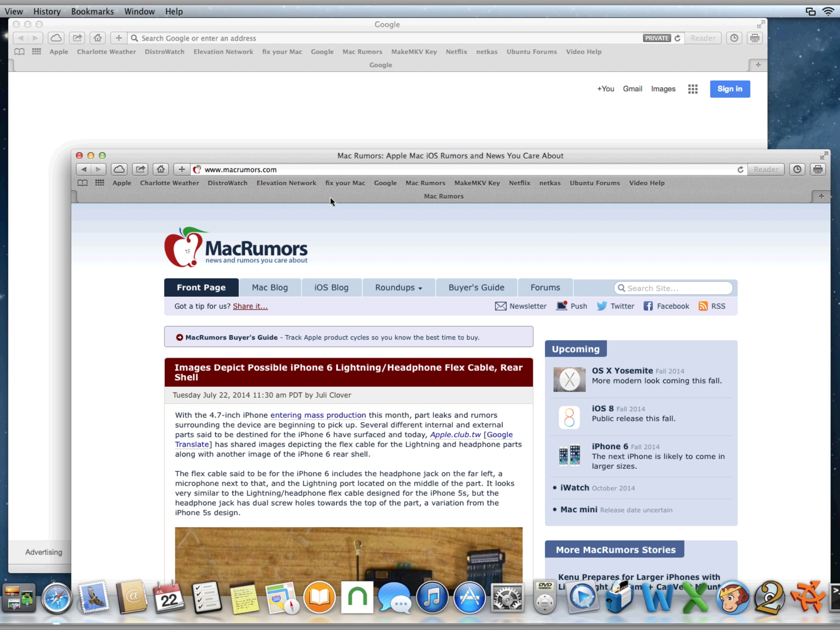
Task: Click the Share icon in Mac Rumors window
Action: pyautogui.click(x=140, y=169)
